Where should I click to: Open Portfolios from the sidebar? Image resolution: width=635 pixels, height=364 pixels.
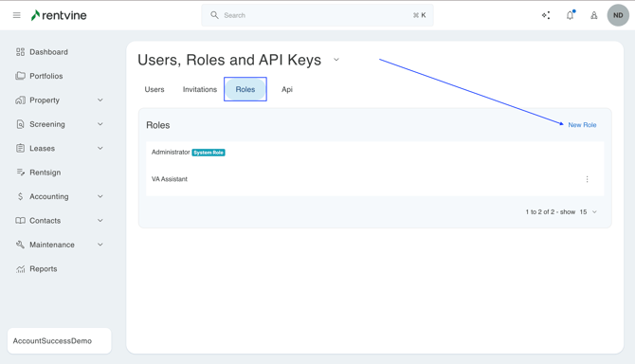(46, 76)
